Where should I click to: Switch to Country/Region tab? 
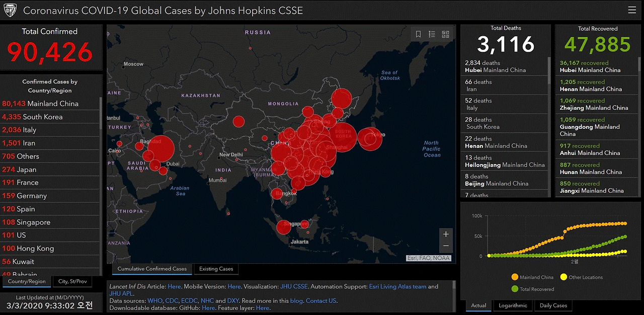click(27, 282)
